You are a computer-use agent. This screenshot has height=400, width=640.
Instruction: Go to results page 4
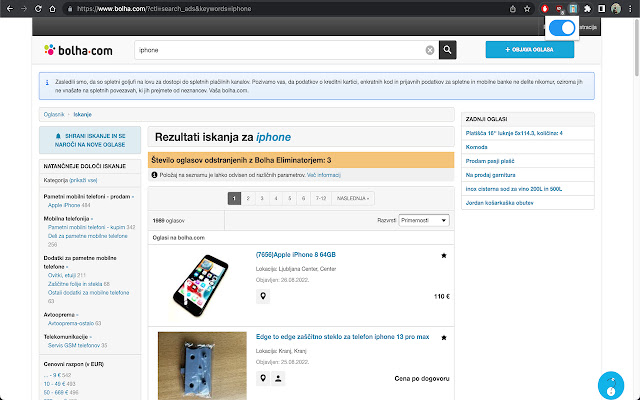coord(276,198)
